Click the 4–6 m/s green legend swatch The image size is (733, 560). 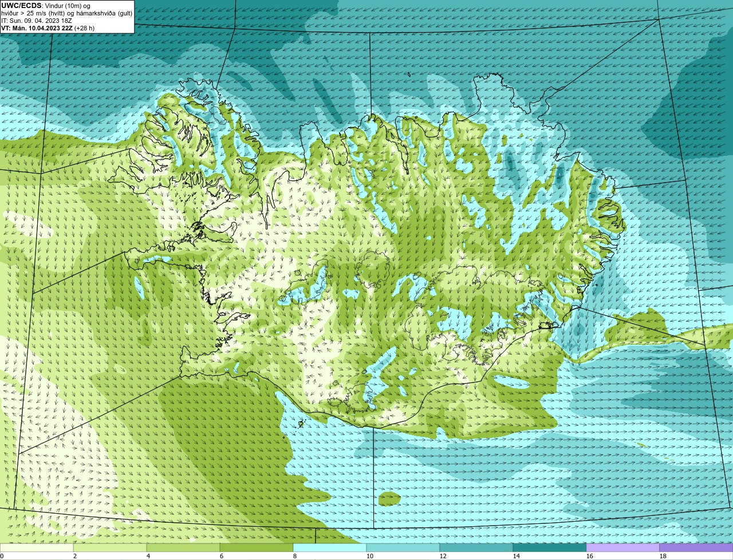(x=183, y=547)
